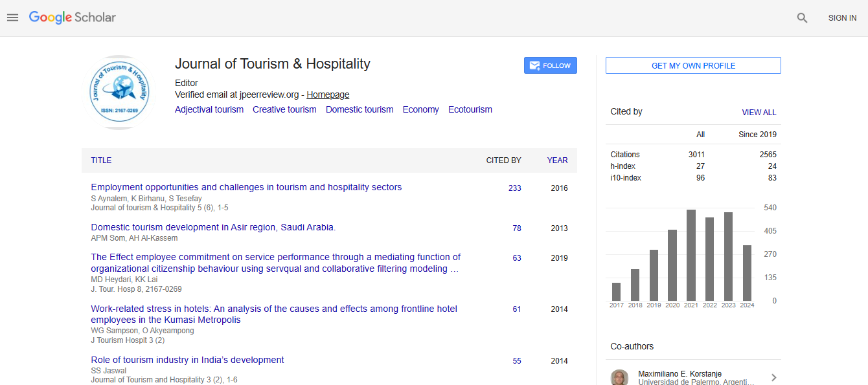View all citation statistics
868x385 pixels.
(x=759, y=112)
